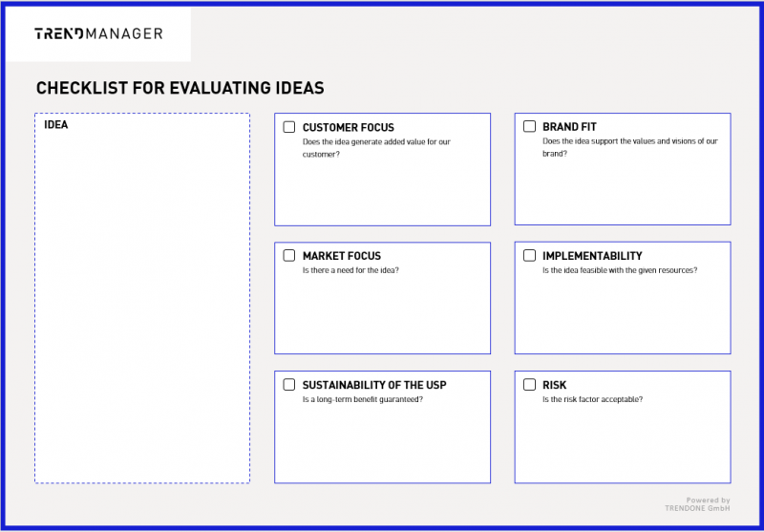
Task: Click 'Is a long-term benefit guaranteed?' text
Action: (x=363, y=399)
